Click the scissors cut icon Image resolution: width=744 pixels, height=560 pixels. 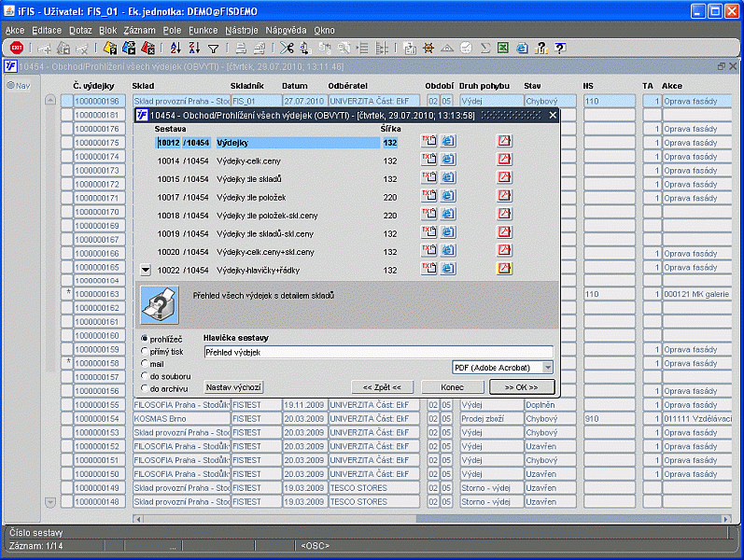[287, 48]
